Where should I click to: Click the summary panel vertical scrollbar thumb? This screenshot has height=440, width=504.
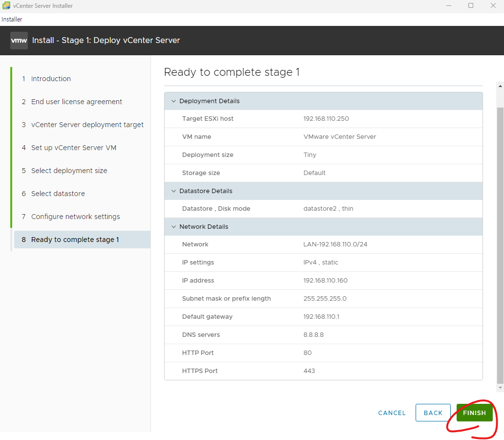point(500,245)
